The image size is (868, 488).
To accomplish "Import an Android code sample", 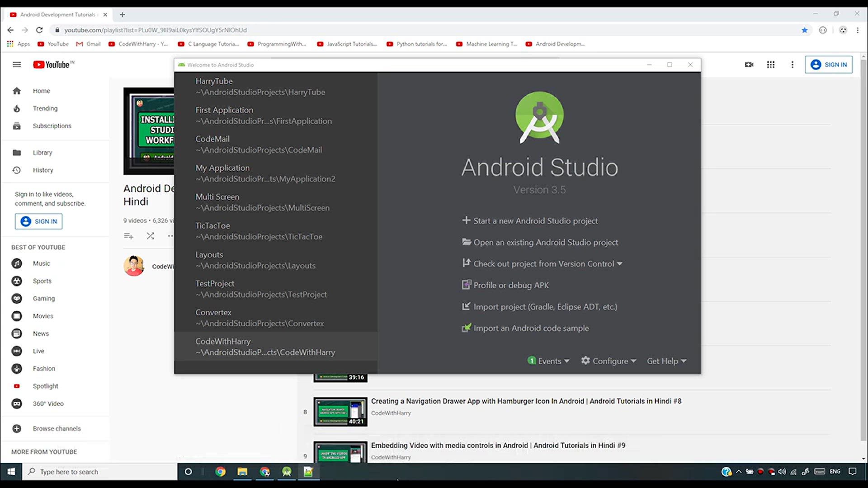I will (525, 328).
